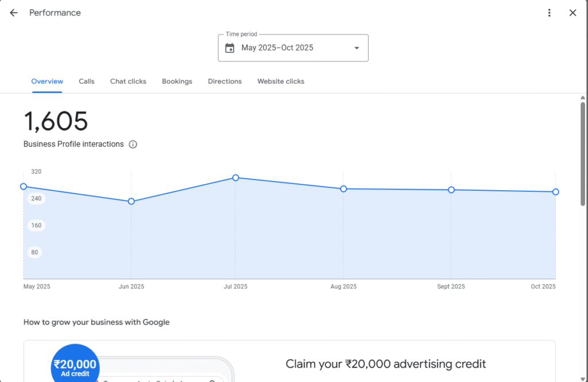Screen dimensions: 588x382
Task: Click the calendar icon in Time period
Action: point(230,48)
